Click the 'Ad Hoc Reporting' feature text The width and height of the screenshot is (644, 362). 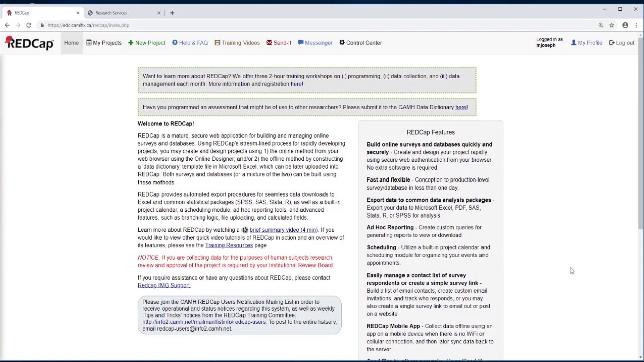(390, 227)
